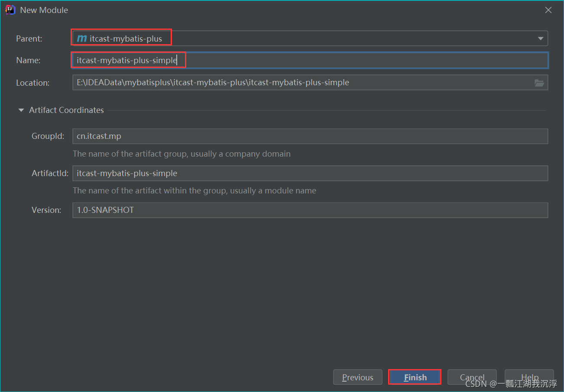
Task: Click the ArtifactId input field
Action: coord(310,173)
